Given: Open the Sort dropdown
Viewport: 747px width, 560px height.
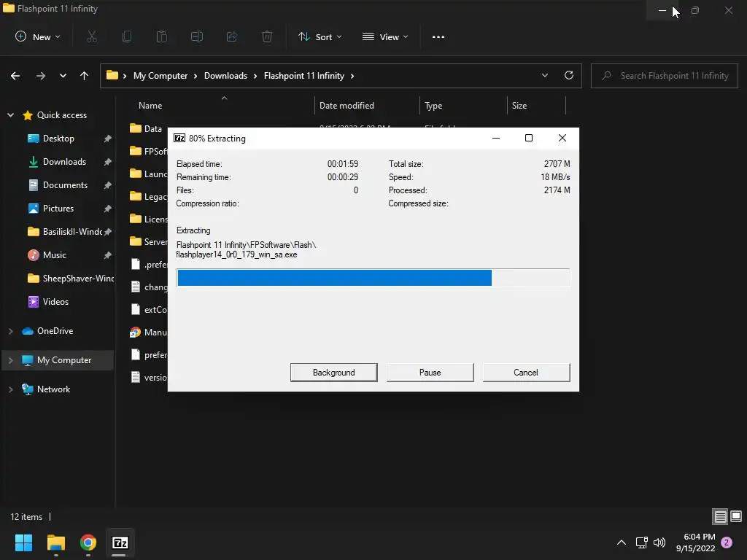Looking at the screenshot, I should [x=320, y=36].
